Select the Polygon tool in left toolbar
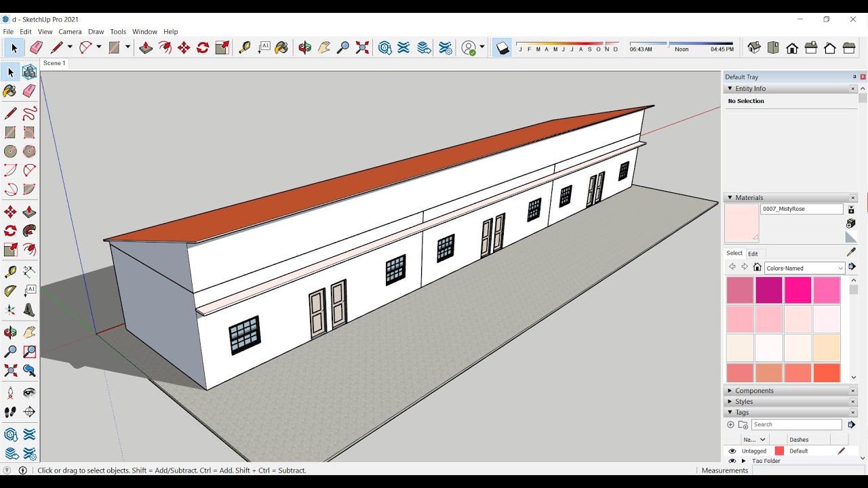 click(x=29, y=151)
